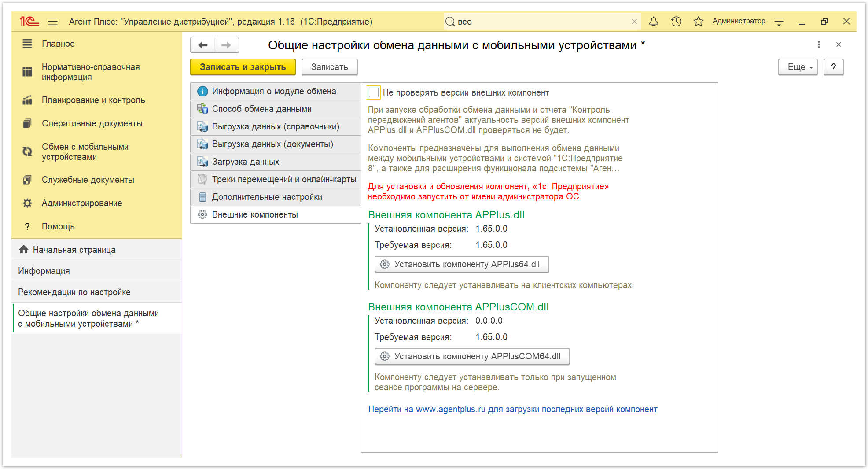Open Дополнительные настройки tab
This screenshot has width=868, height=469.
click(x=276, y=197)
